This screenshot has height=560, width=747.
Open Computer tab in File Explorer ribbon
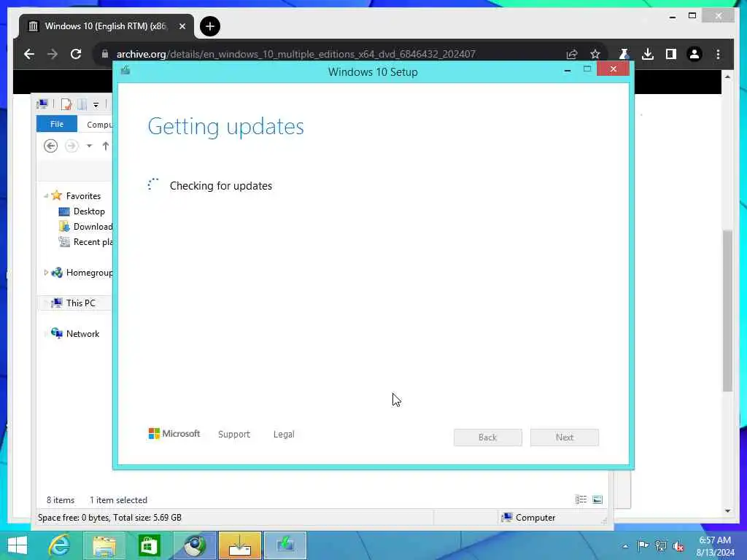(x=99, y=124)
